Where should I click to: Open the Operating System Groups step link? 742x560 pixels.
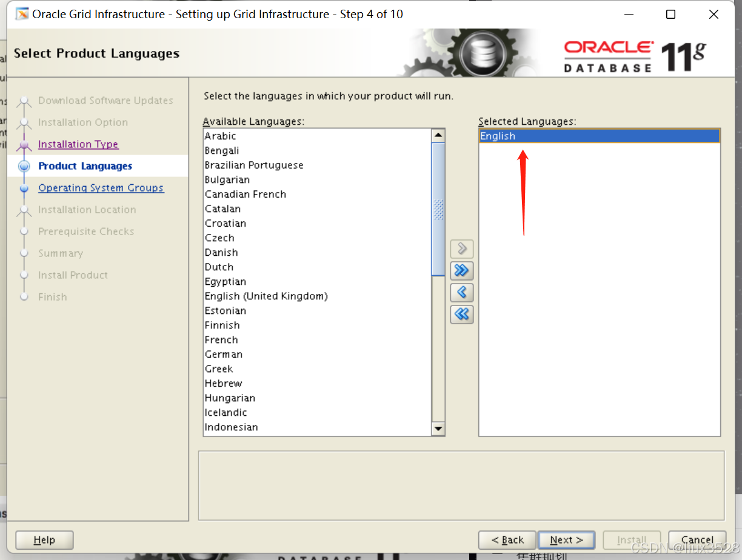[101, 188]
